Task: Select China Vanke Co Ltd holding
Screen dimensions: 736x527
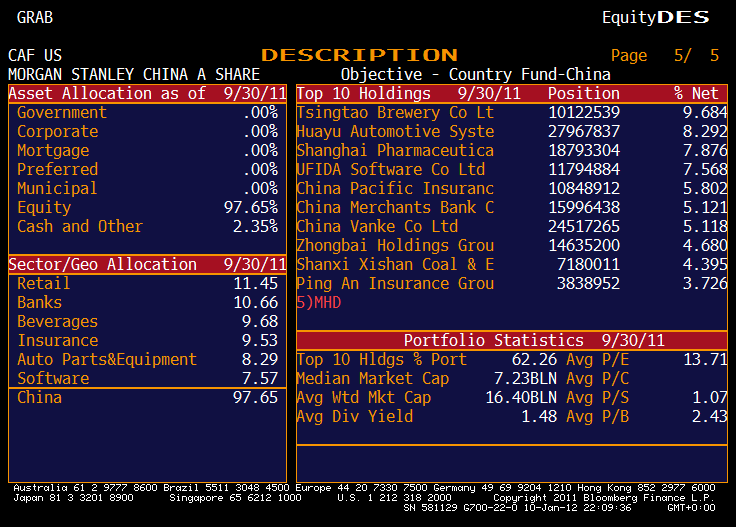Action: click(x=377, y=227)
